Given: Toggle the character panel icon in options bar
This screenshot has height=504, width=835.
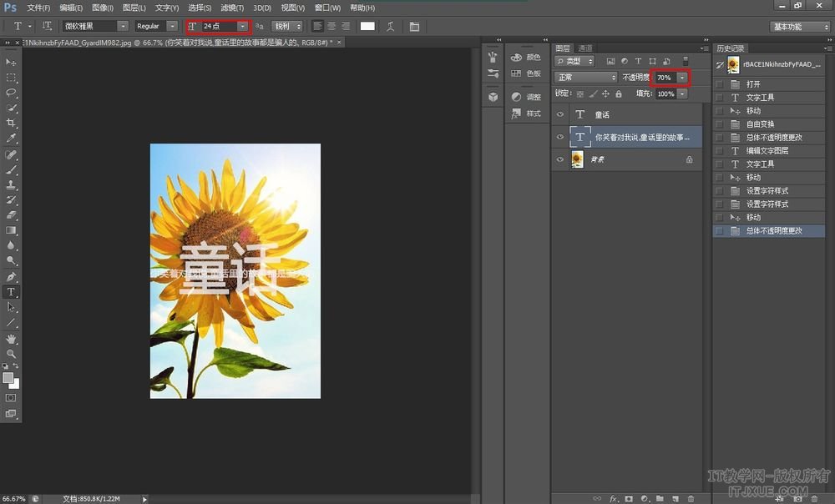Looking at the screenshot, I should click(415, 27).
